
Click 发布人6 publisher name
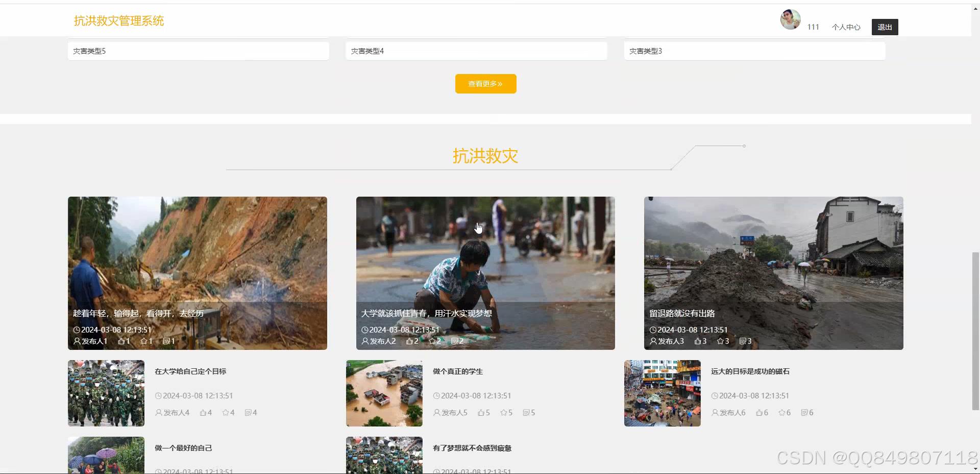733,413
